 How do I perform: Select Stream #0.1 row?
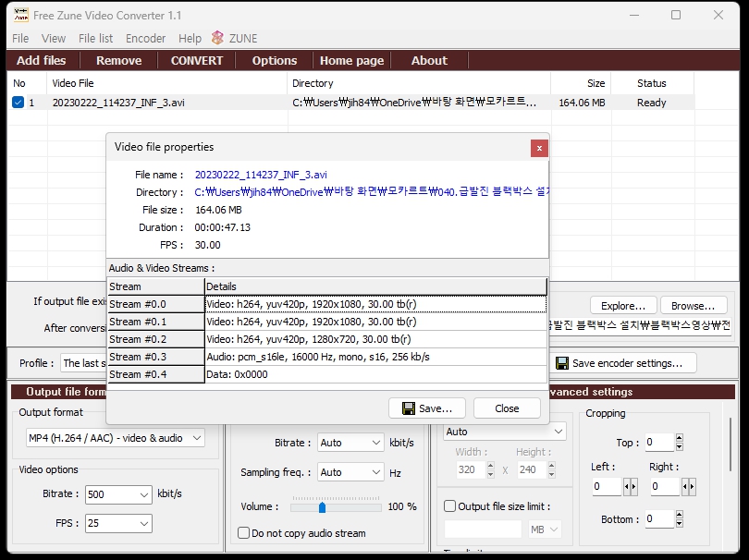point(326,322)
